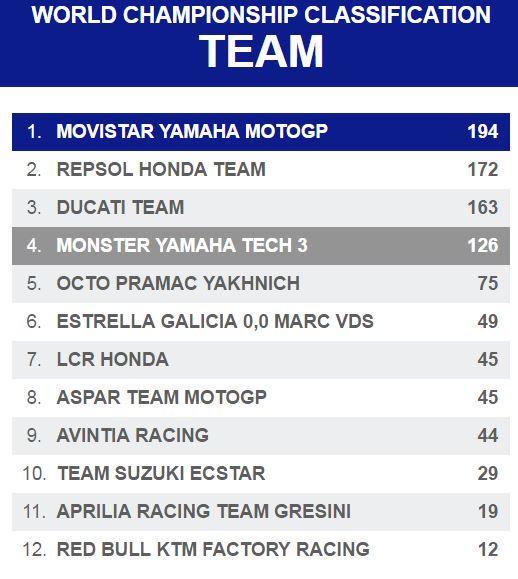The image size is (518, 579).
Task: Click the 75 points for Pramac
Action: 488,284
